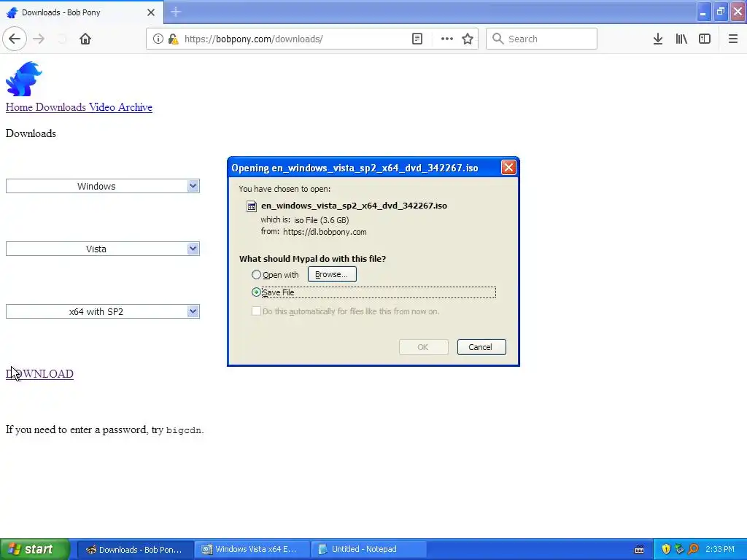Close the Downloads - Bob Pony tab
747x560 pixels.
pyautogui.click(x=151, y=12)
